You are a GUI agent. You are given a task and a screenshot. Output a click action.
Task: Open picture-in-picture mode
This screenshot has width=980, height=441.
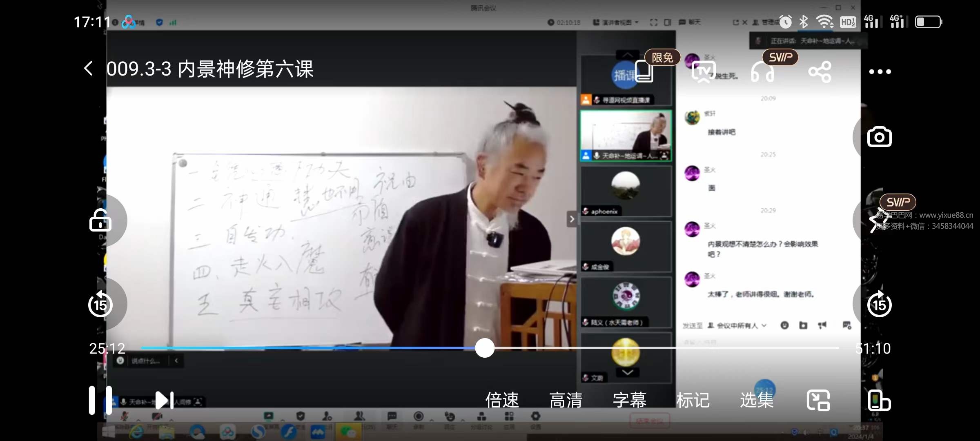[x=818, y=400]
